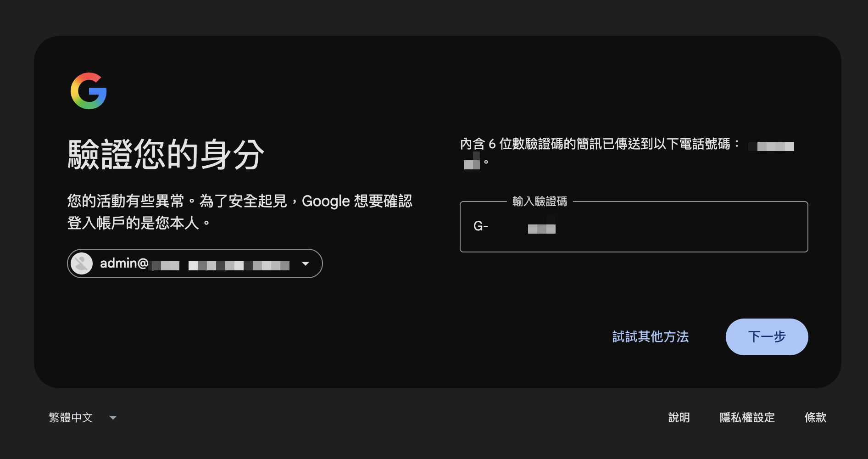Open the 條款 terms link
The width and height of the screenshot is (868, 459).
pyautogui.click(x=815, y=418)
